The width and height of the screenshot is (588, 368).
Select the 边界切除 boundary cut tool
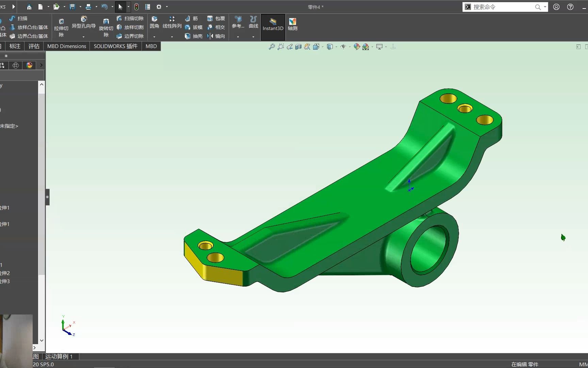(130, 36)
